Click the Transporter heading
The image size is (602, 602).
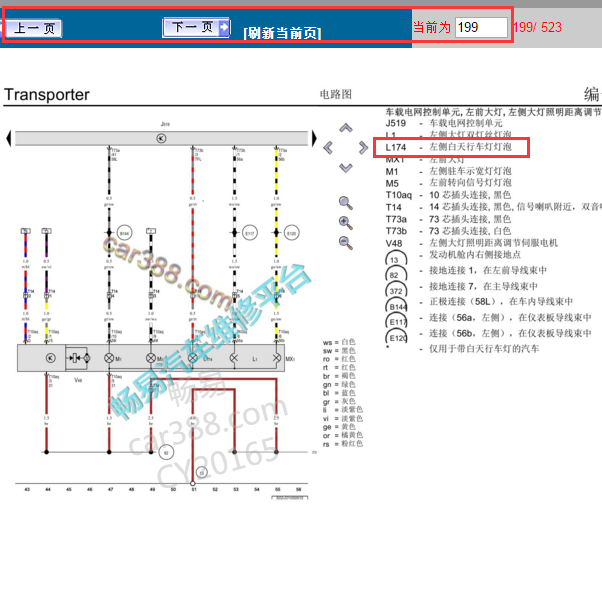pos(46,94)
